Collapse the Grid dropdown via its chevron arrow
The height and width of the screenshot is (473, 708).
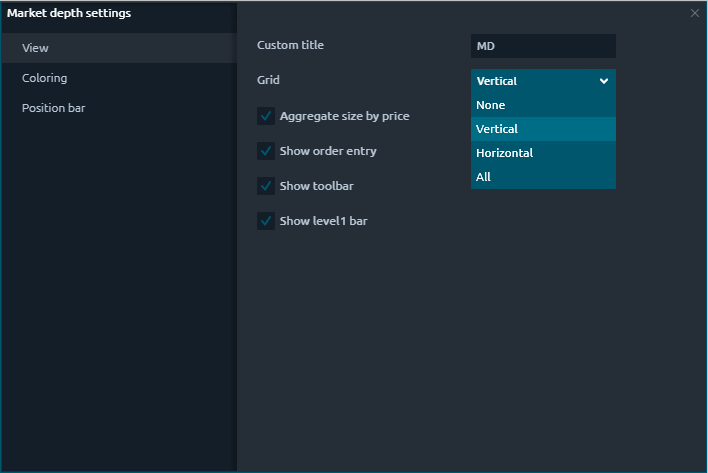[604, 81]
